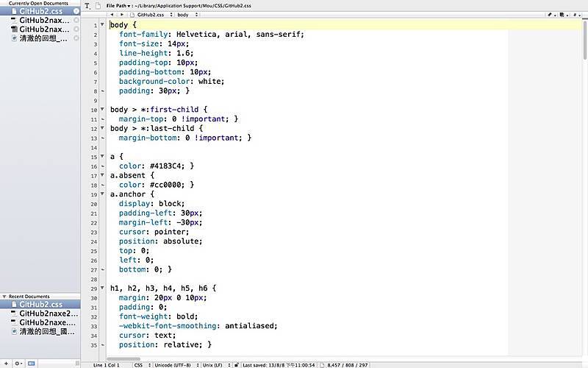Click end-of-fold marker at line 27
Screen dimensions: 588x368
coord(103,269)
